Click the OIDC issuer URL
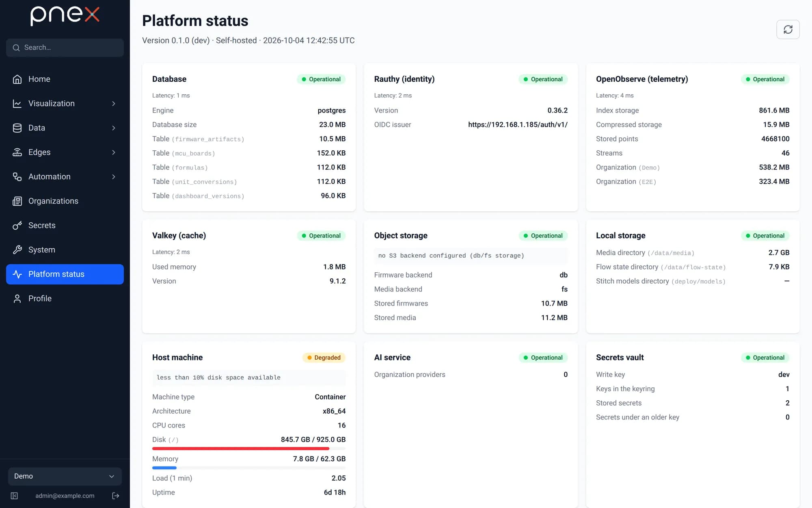The image size is (812, 508). pos(518,125)
